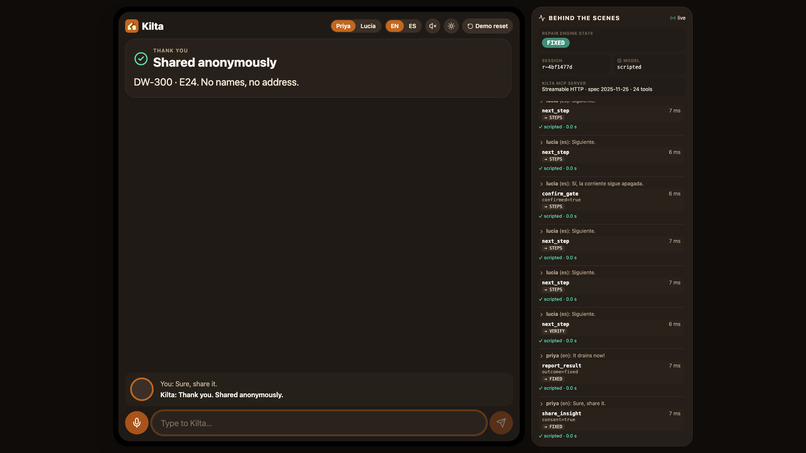Viewport: 806px width, 453px height.
Task: Click the confirmed=true argument
Action: click(561, 200)
